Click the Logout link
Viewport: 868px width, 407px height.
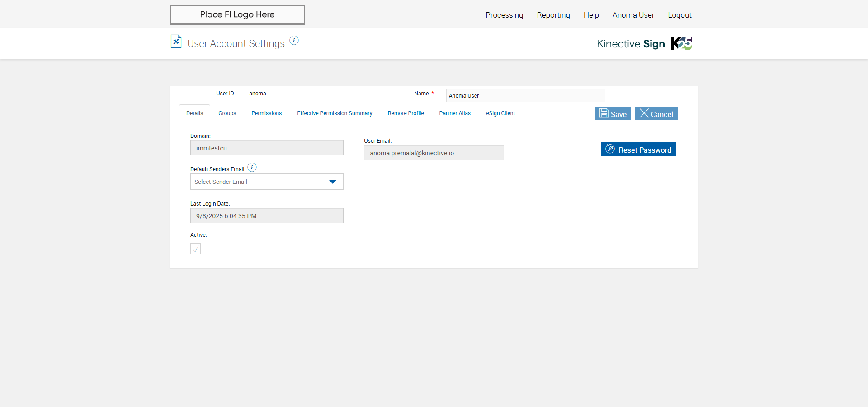tap(679, 15)
